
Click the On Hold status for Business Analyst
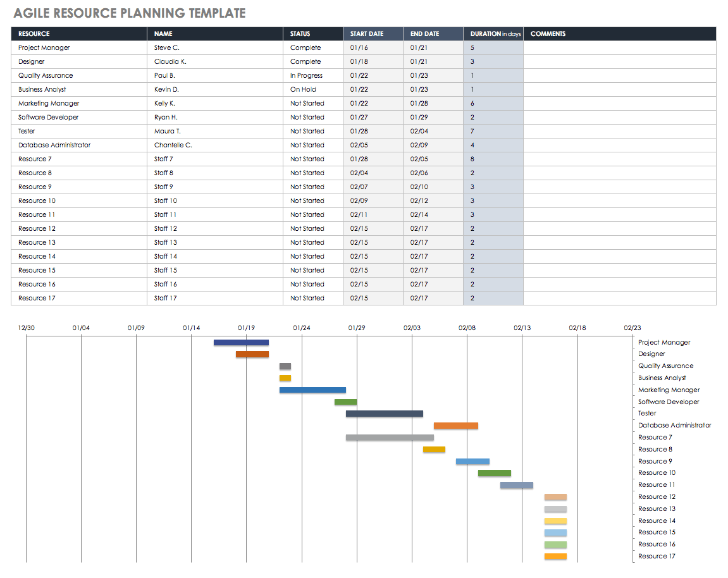(302, 89)
